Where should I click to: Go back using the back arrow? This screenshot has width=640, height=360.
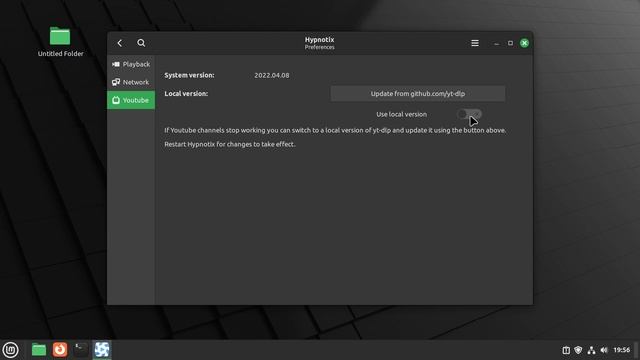(120, 43)
